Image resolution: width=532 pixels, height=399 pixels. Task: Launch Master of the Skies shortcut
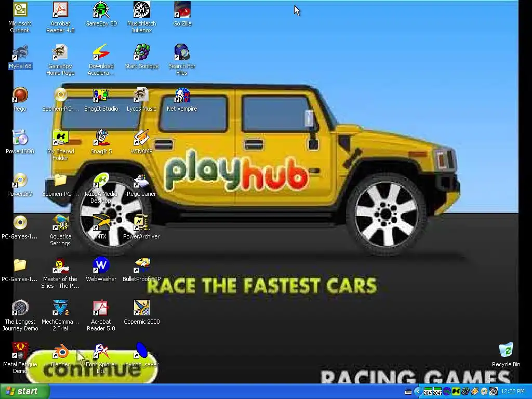pyautogui.click(x=60, y=273)
